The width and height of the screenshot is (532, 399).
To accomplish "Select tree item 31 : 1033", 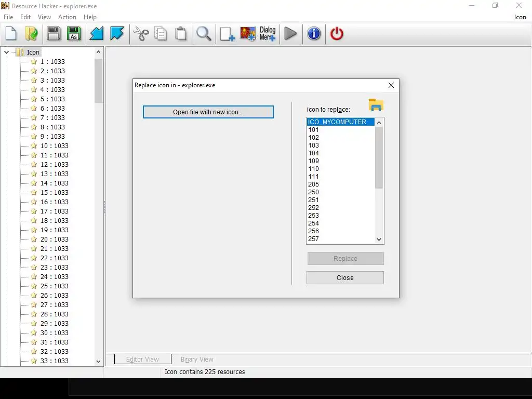I will coord(54,342).
